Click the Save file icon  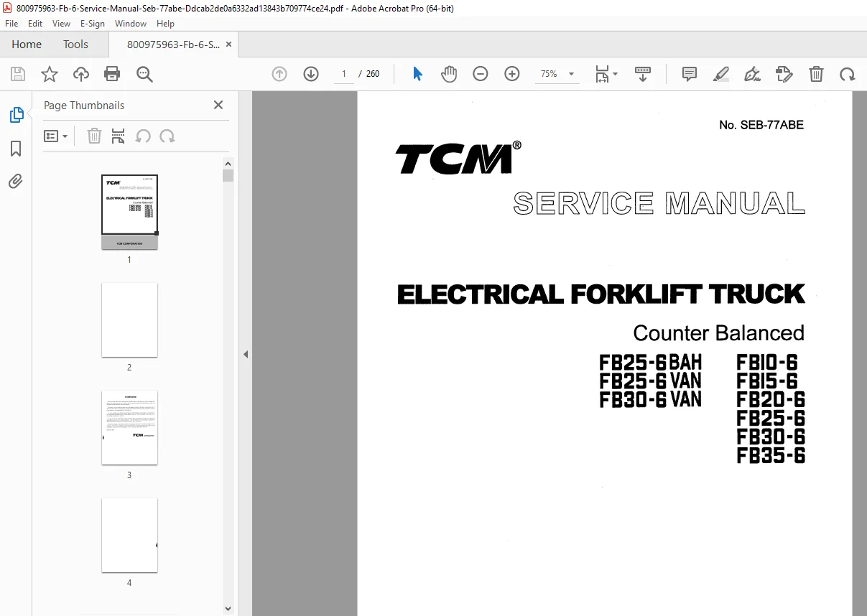pos(18,74)
